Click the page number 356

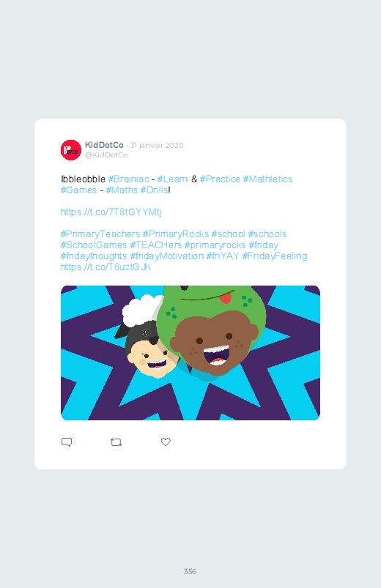point(190,571)
